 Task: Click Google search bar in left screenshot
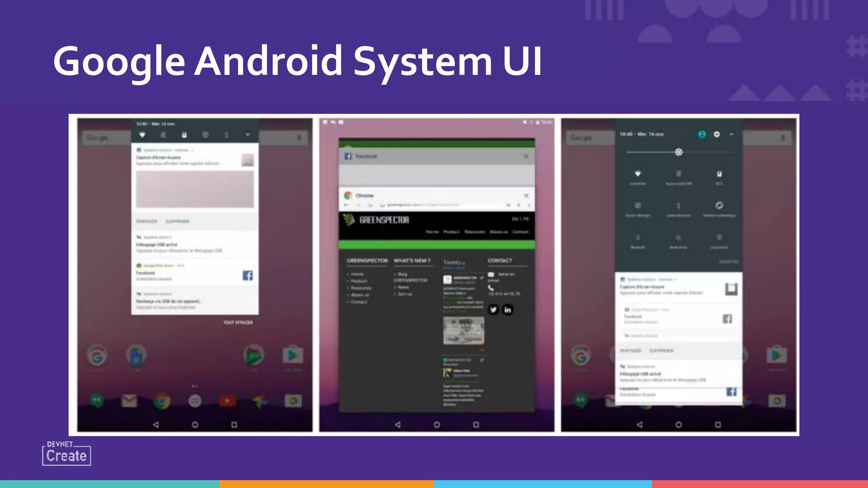195,137
